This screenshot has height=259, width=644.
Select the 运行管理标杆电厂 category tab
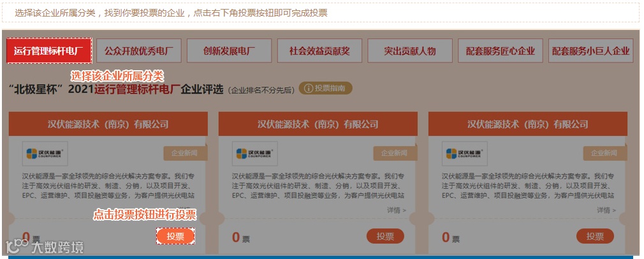click(49, 51)
